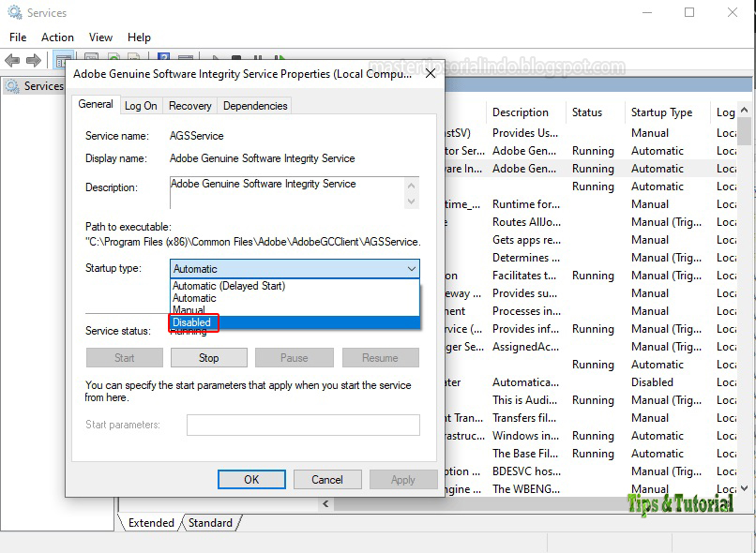Click services list vertical scrollbar down arrow

(745, 488)
